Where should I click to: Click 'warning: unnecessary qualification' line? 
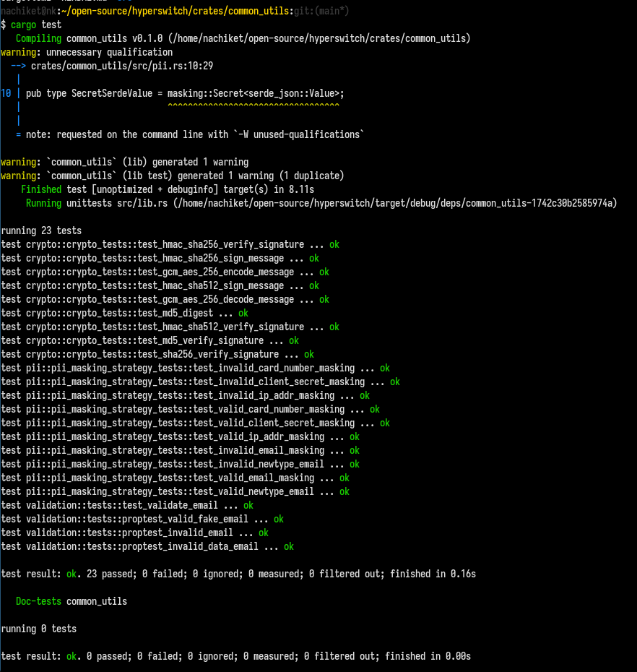pos(87,52)
